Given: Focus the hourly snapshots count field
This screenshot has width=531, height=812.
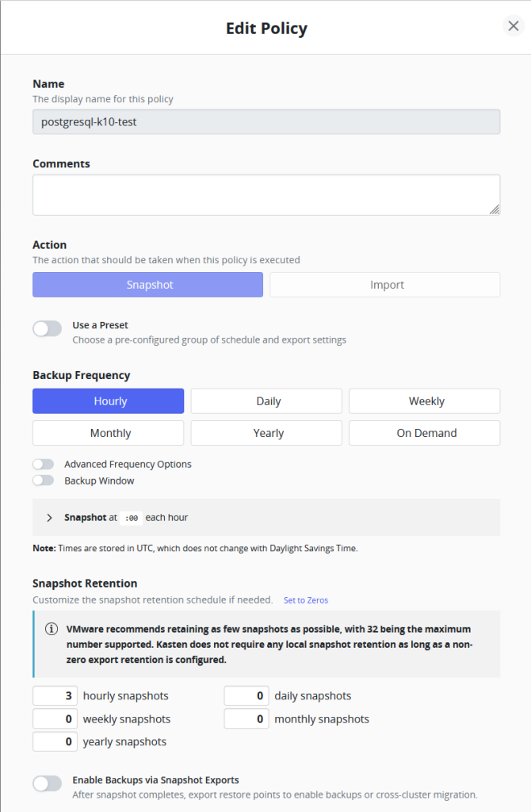Looking at the screenshot, I should pyautogui.click(x=55, y=696).
